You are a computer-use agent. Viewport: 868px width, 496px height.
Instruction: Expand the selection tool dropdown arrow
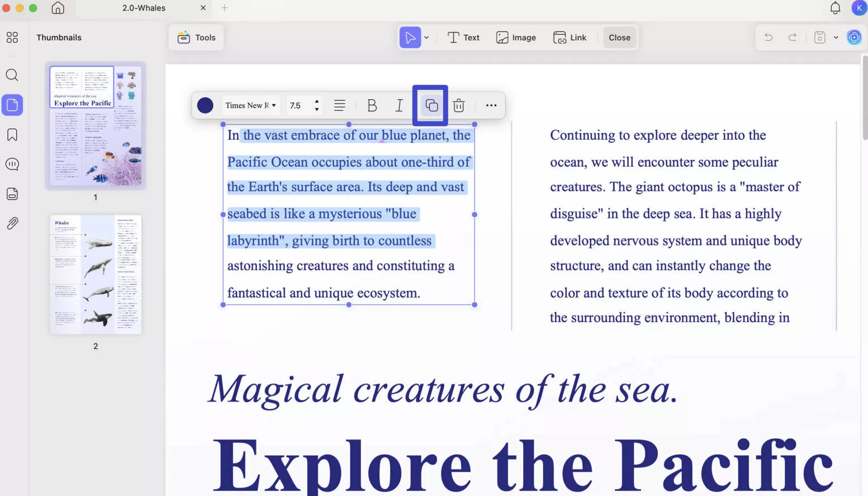tap(426, 37)
